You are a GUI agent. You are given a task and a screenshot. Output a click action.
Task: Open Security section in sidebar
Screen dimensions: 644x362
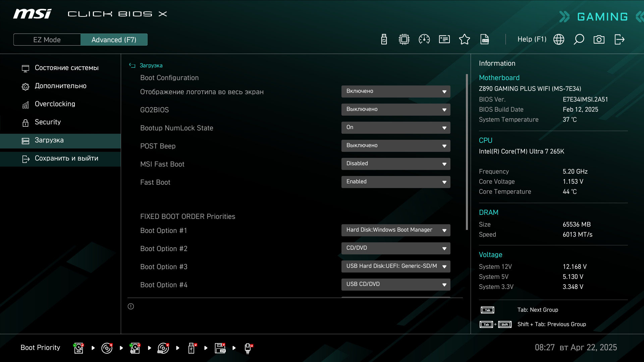coord(60,122)
